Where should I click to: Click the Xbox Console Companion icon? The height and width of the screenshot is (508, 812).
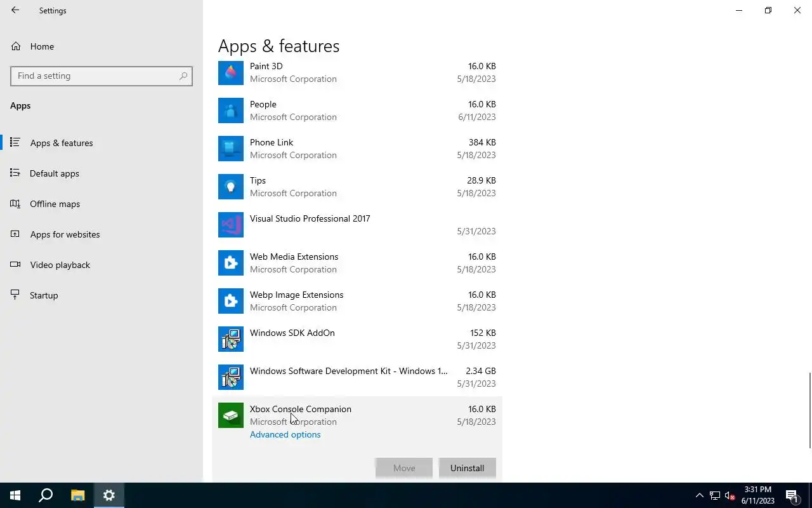tap(231, 415)
